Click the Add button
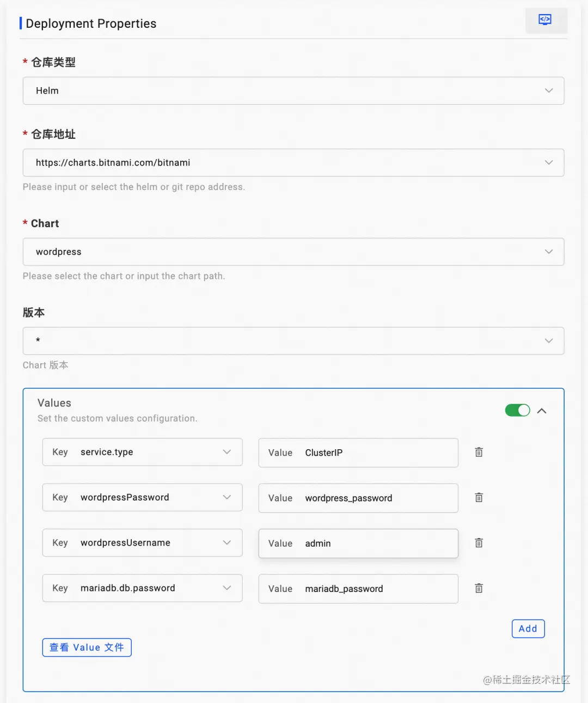 528,628
